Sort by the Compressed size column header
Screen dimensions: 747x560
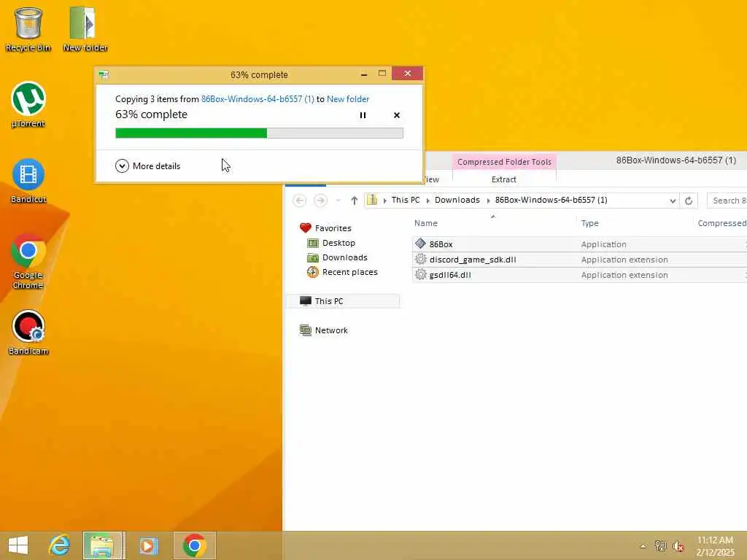721,223
